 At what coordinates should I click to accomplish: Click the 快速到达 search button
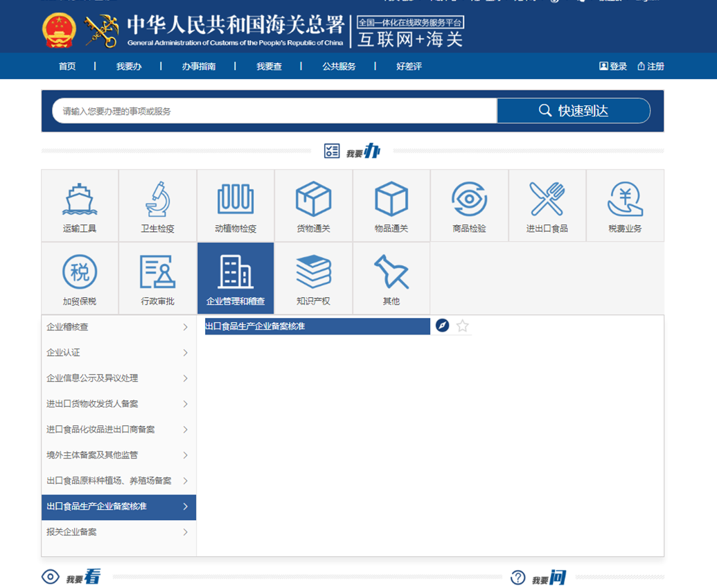pyautogui.click(x=574, y=110)
